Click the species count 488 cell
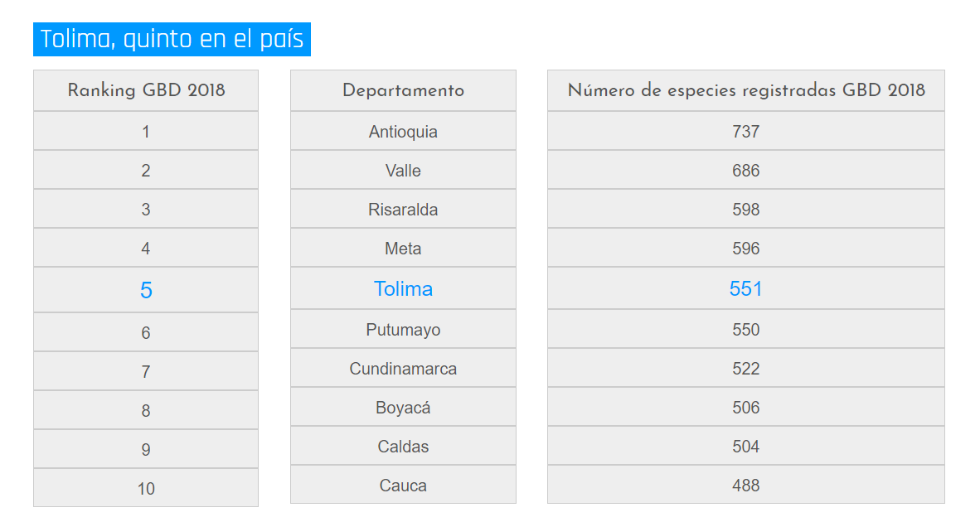Viewport: 980px width, 522px height. coord(745,486)
